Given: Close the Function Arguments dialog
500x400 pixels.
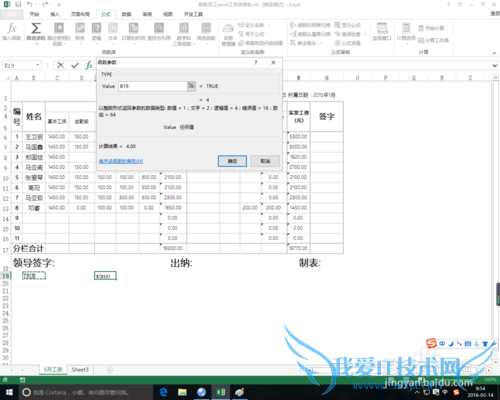Looking at the screenshot, I should click(273, 62).
